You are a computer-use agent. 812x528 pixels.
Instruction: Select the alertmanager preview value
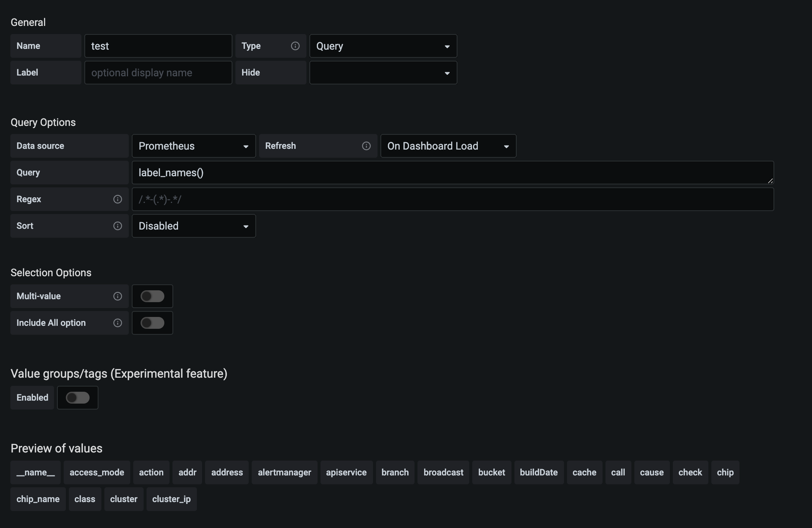click(x=284, y=472)
